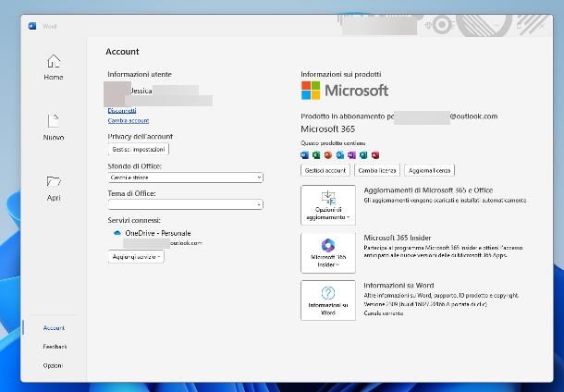Viewport: 564px width, 392px height.
Task: Click the Gestisci account button
Action: pos(325,170)
